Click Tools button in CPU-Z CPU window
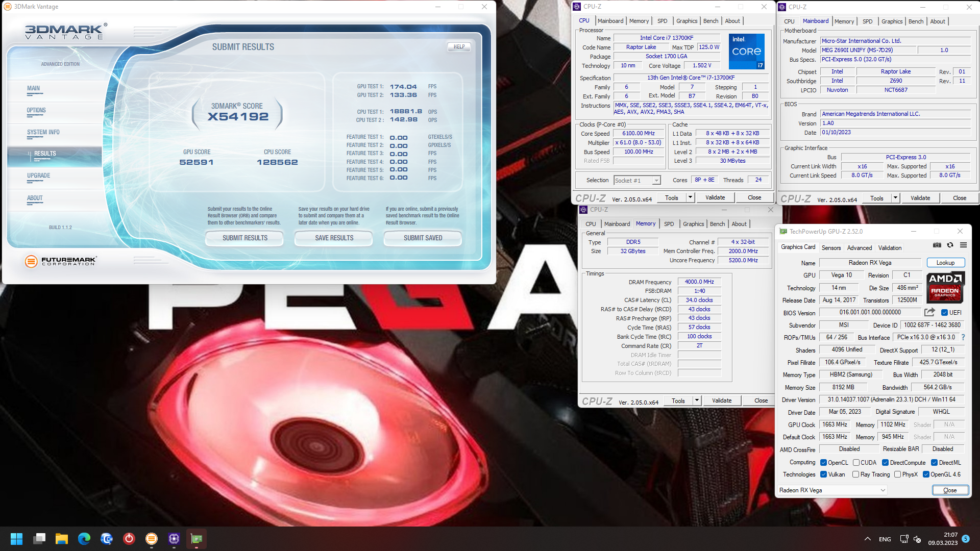Screen dimensions: 980x551 click(672, 197)
